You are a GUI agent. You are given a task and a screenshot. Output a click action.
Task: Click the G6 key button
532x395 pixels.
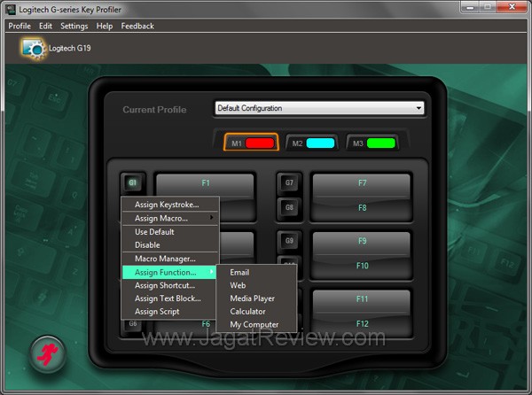click(133, 324)
